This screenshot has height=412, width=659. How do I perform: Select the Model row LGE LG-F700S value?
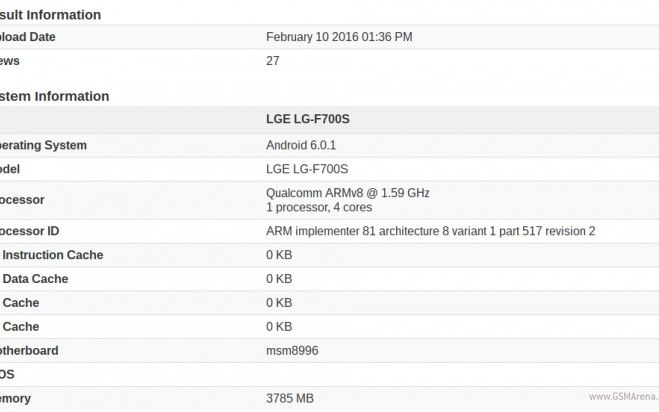[x=307, y=169]
